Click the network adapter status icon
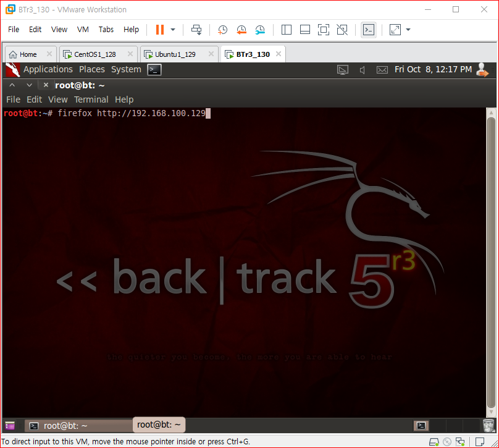The height and width of the screenshot is (448, 499). coord(460,442)
